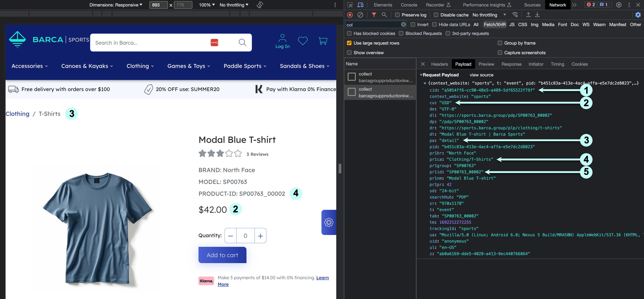Rotate the device viewport orientation
The image size is (644, 299).
click(x=260, y=5)
